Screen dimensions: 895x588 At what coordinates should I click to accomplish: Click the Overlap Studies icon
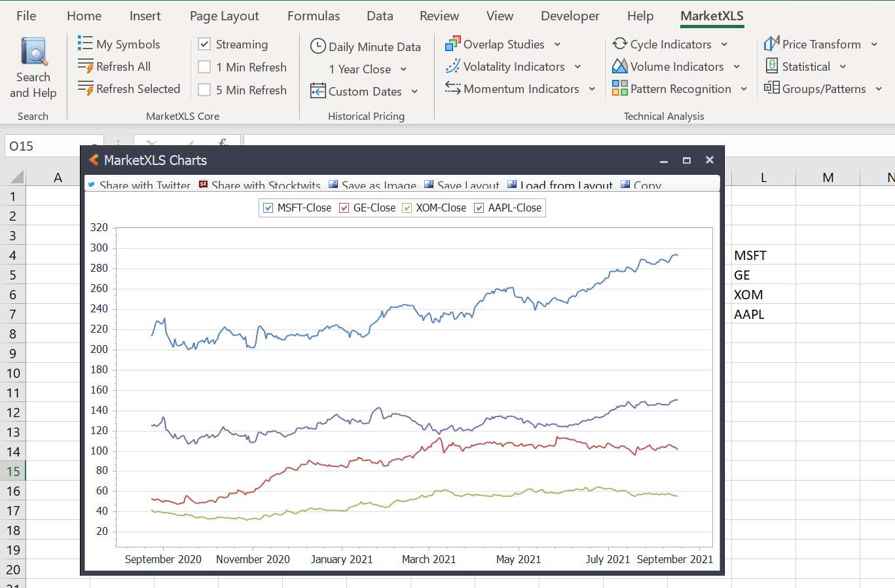452,44
